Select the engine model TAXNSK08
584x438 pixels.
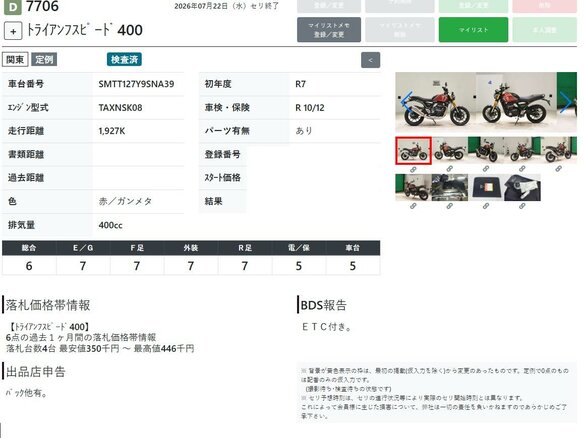[120, 108]
